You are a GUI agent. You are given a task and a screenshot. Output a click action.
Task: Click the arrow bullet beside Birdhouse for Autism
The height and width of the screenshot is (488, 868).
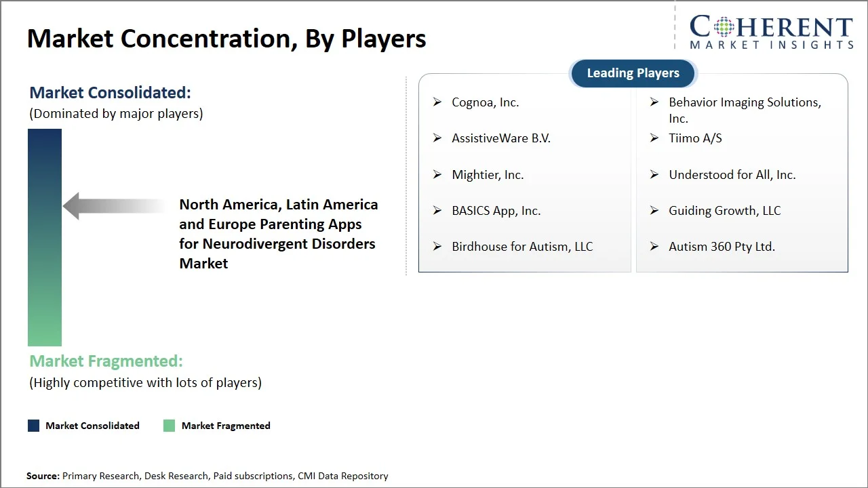point(437,247)
